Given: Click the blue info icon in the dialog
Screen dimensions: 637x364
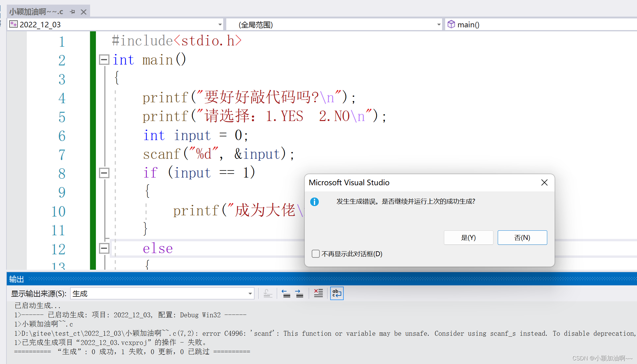Looking at the screenshot, I should (x=315, y=202).
